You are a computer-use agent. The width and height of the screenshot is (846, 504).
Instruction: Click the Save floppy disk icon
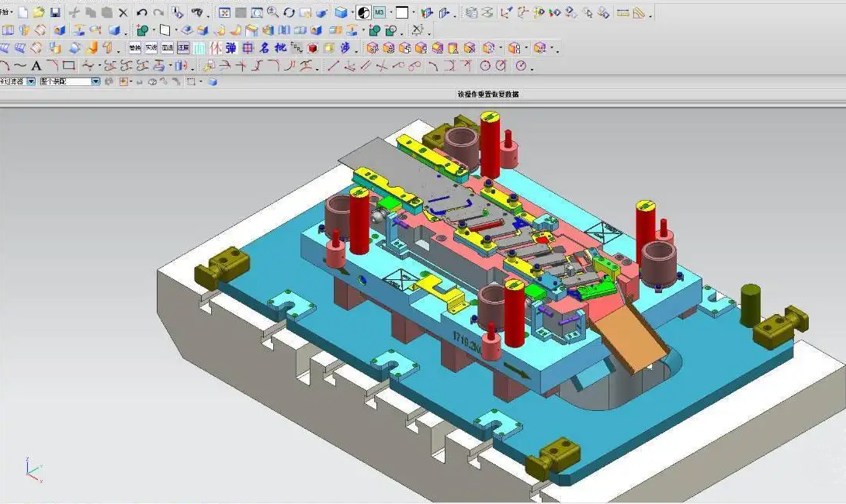(x=55, y=12)
